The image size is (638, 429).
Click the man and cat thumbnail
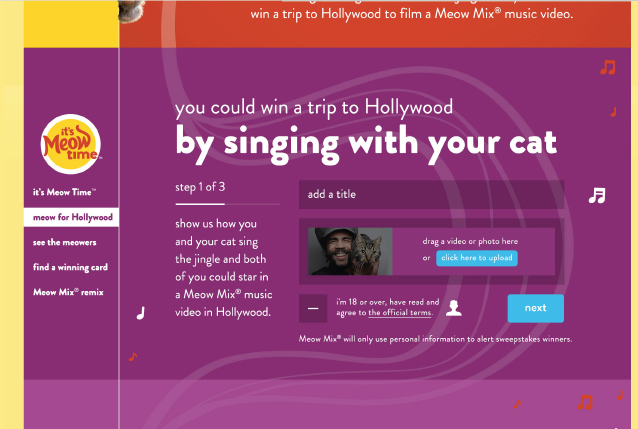tap(350, 251)
